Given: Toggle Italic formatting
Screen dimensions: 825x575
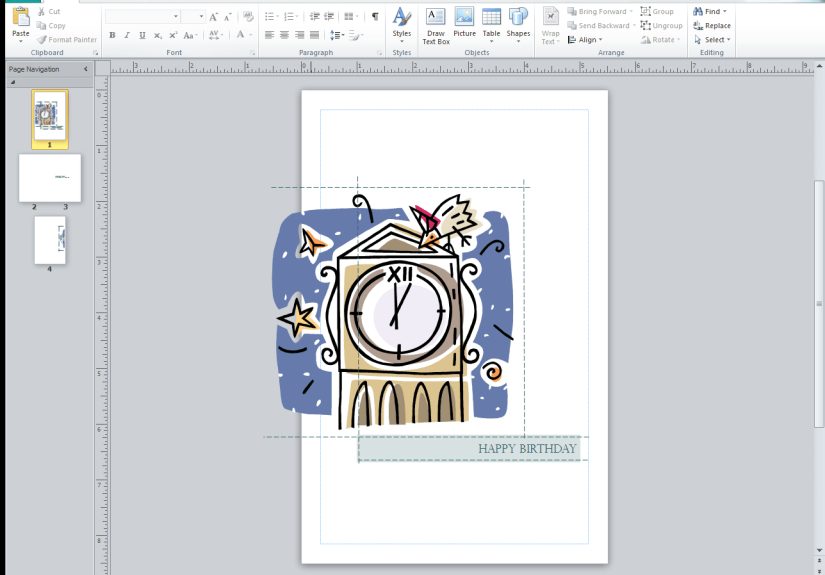Looking at the screenshot, I should point(127,35).
